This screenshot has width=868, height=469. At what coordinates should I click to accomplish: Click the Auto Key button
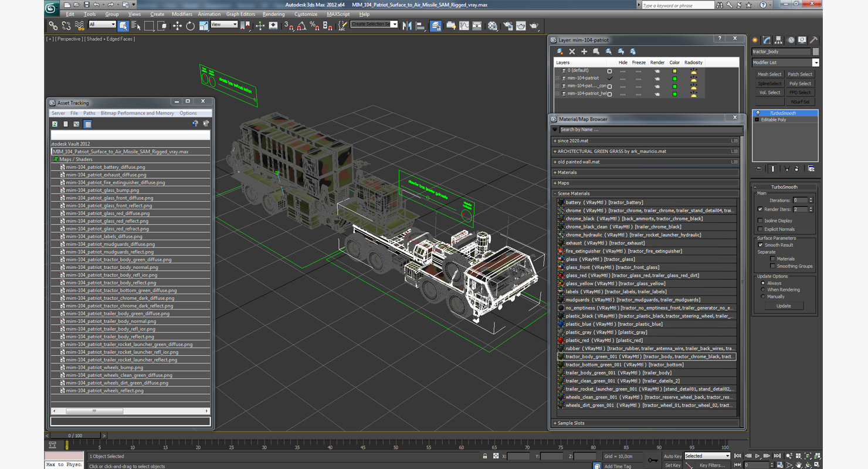point(673,456)
